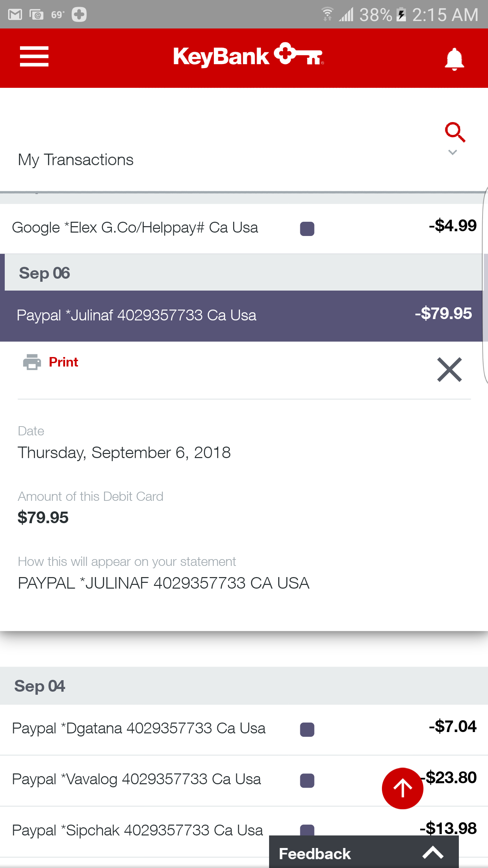Open the hamburger navigation menu

[x=34, y=56]
